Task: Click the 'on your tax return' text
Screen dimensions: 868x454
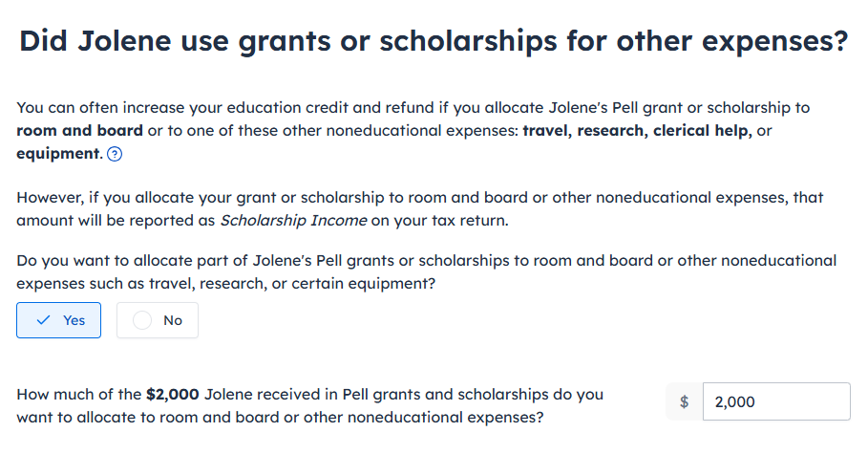Action: (439, 221)
